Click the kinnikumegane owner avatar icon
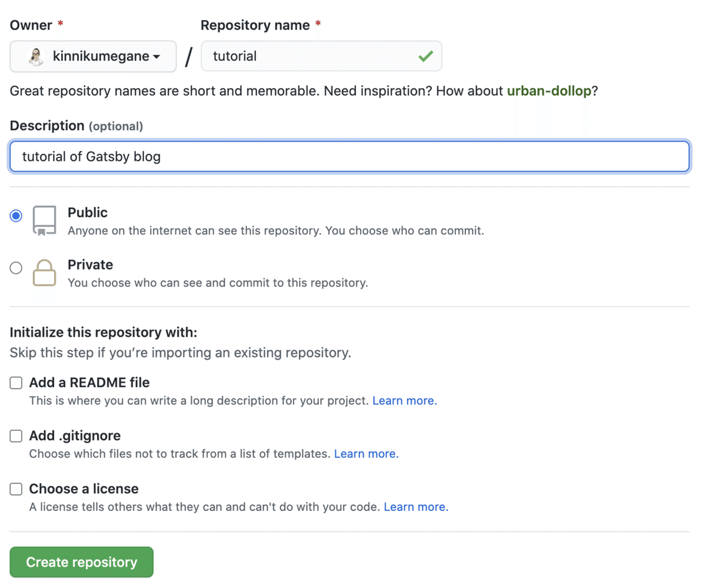Image resolution: width=706 pixels, height=588 pixels. tap(36, 57)
